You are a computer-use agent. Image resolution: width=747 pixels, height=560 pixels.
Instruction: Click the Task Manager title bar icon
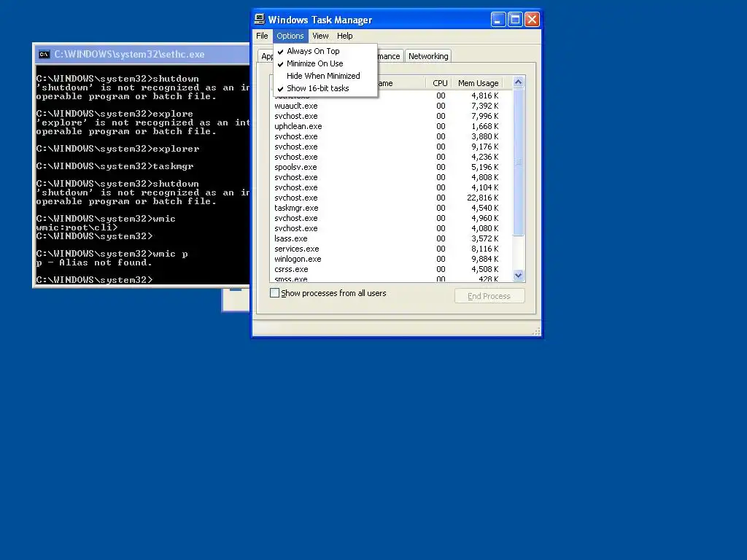pyautogui.click(x=260, y=19)
